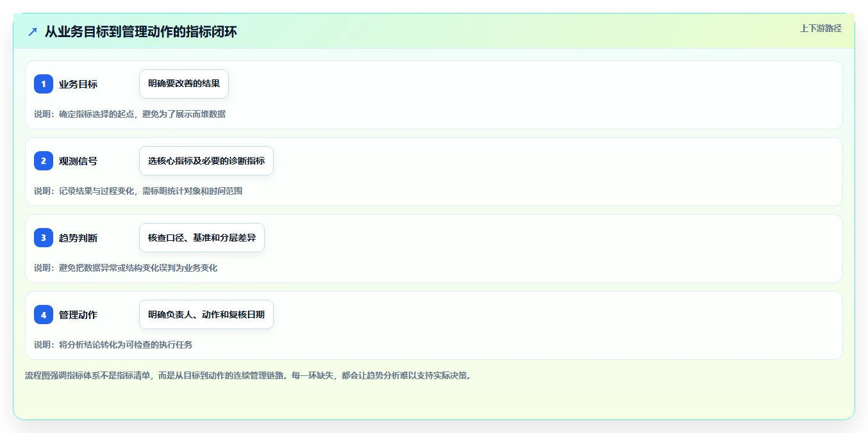The width and height of the screenshot is (868, 433).
Task: Click the footer summary starting 流程图强调指标体系
Action: click(249, 375)
